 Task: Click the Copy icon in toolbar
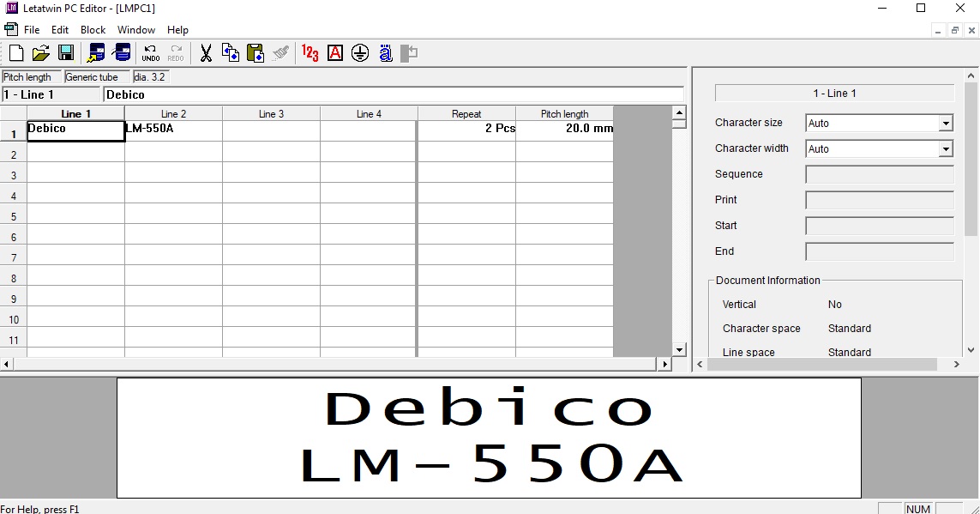231,53
